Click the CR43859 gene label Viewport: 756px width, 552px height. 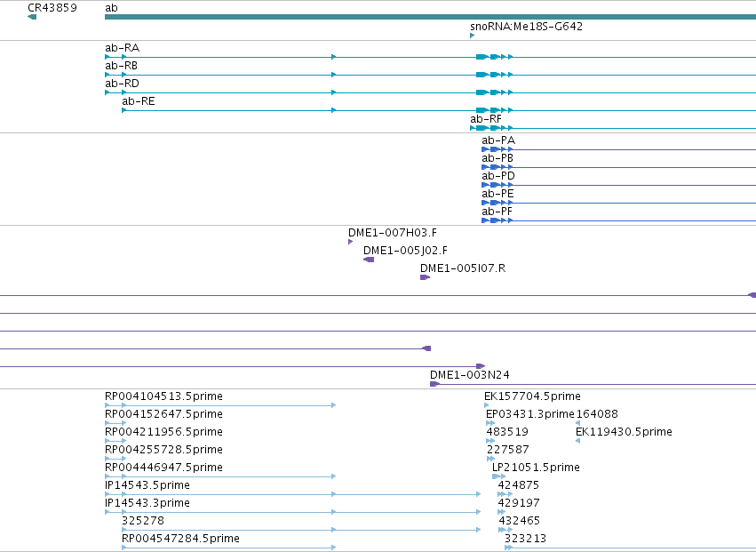pyautogui.click(x=52, y=8)
